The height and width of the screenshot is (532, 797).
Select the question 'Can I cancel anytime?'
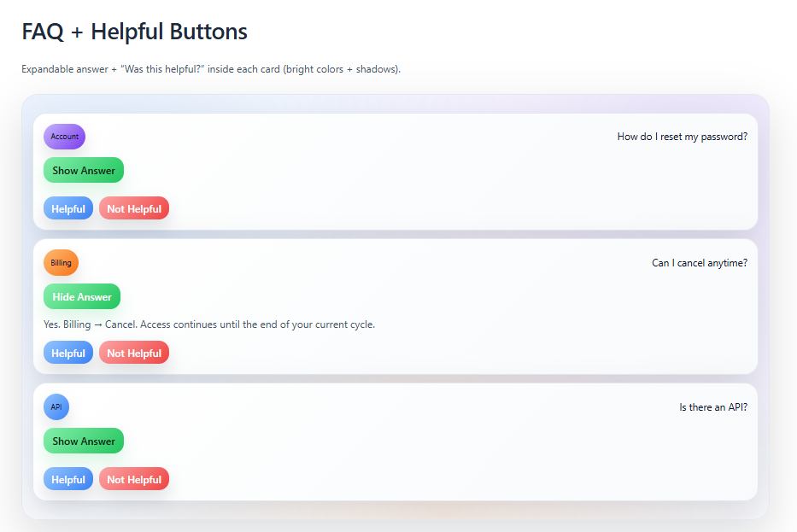point(700,262)
